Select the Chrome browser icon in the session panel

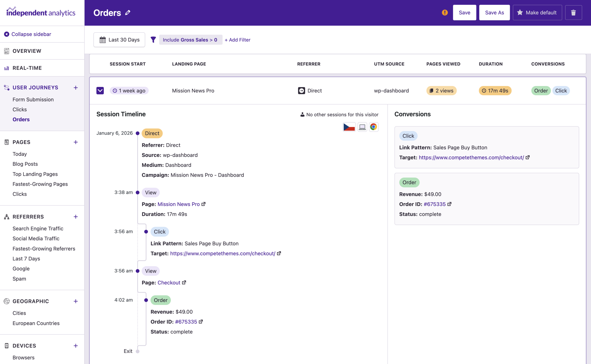(x=374, y=127)
